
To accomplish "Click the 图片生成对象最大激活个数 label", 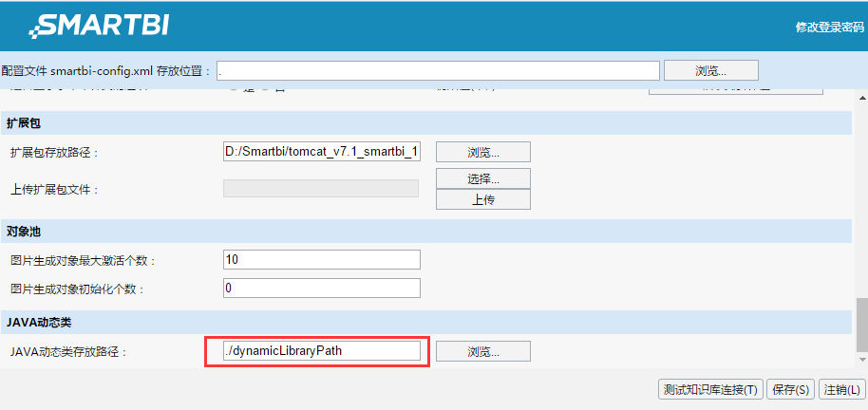I will [x=84, y=260].
